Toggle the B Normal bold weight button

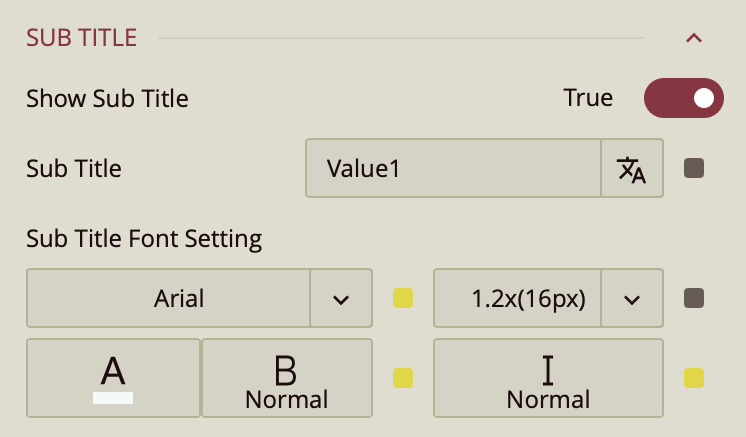(x=286, y=378)
